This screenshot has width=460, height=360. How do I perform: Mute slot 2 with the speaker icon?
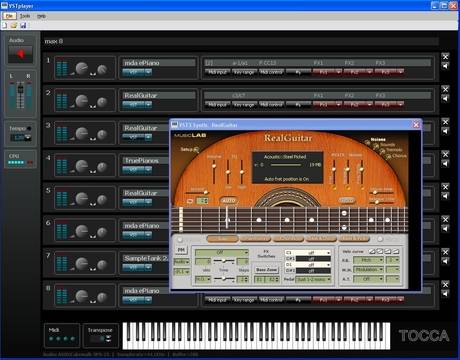point(445,98)
